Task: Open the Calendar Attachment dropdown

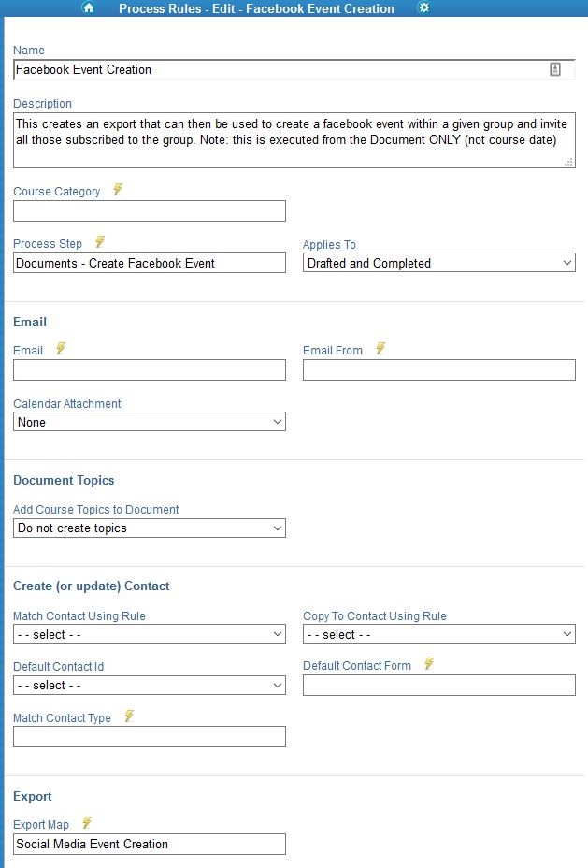Action: tap(150, 422)
